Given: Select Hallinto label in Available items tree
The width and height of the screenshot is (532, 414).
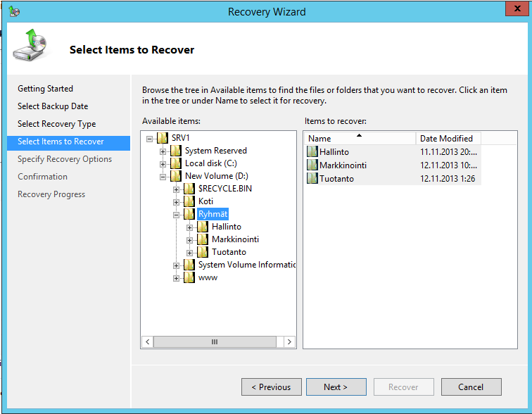Looking at the screenshot, I should coord(227,226).
